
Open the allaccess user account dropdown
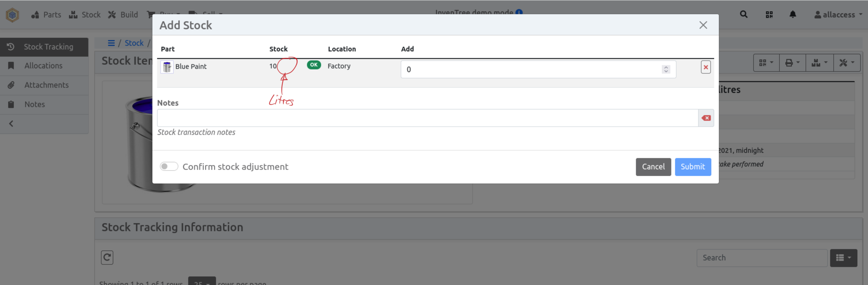838,14
